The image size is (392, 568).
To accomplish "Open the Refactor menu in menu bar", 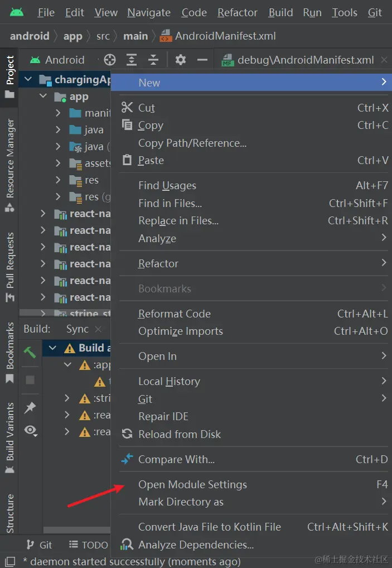I will click(x=238, y=12).
